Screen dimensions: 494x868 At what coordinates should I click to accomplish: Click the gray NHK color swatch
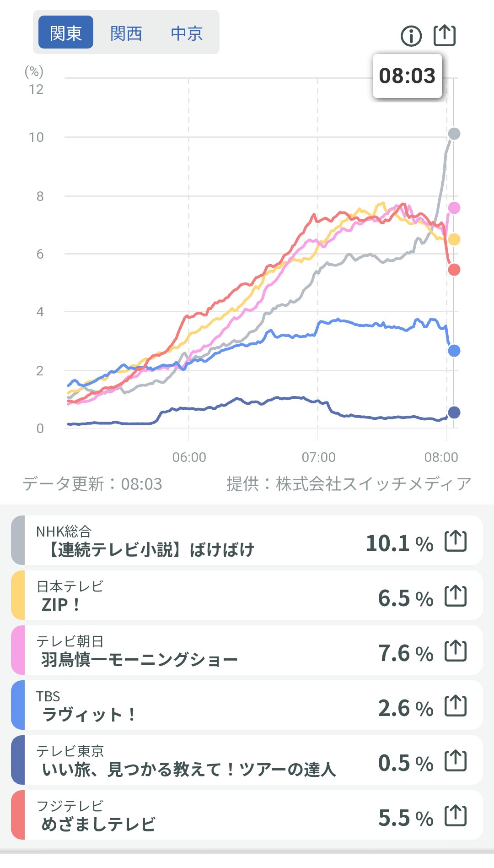pyautogui.click(x=18, y=541)
